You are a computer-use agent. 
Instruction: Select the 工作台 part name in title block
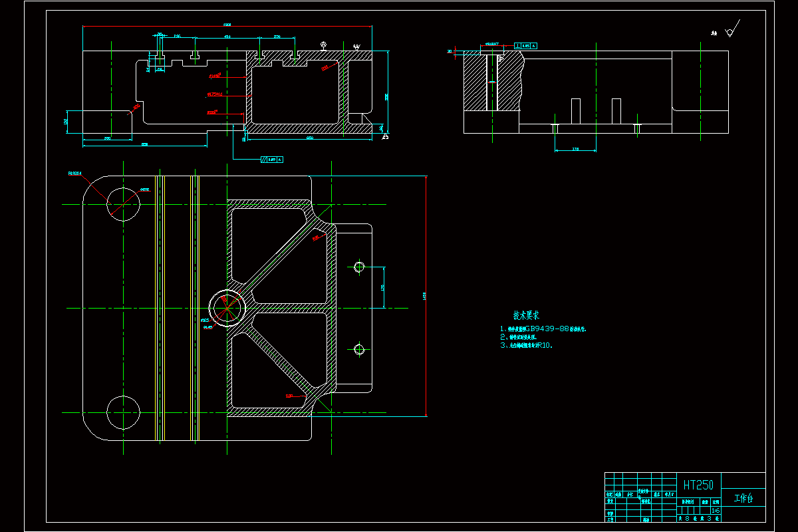pos(743,499)
